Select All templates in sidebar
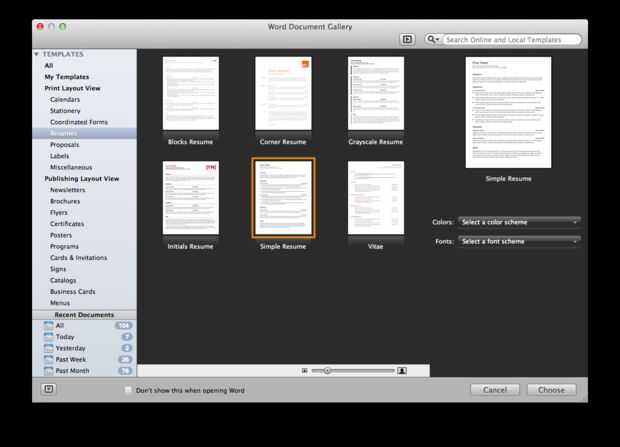Image resolution: width=620 pixels, height=447 pixels. point(49,65)
